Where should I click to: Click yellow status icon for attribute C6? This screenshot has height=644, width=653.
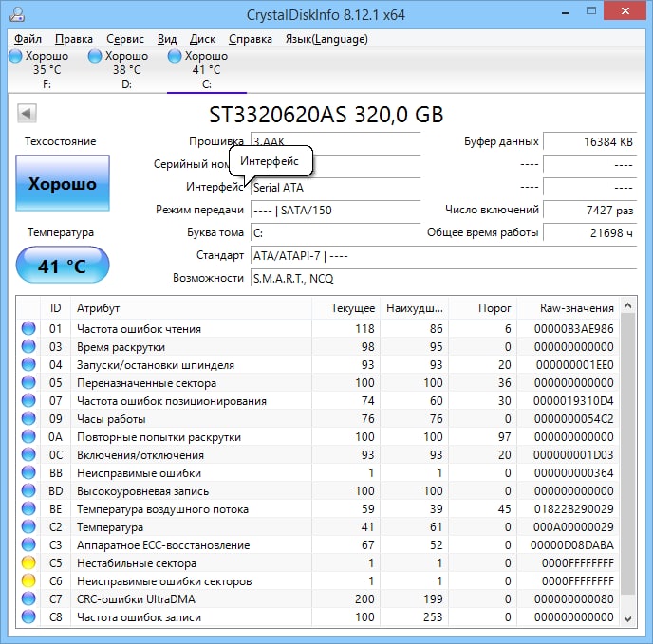[x=28, y=580]
